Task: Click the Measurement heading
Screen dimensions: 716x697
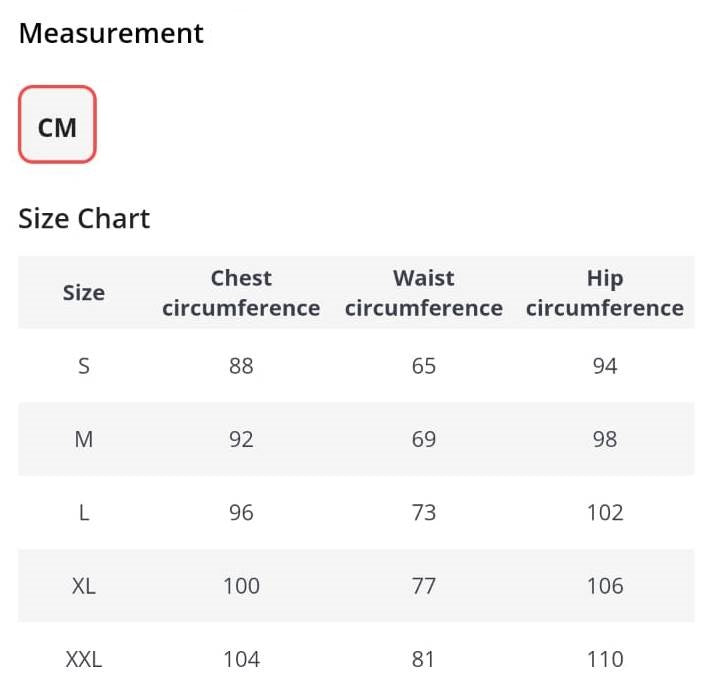Action: coord(111,33)
